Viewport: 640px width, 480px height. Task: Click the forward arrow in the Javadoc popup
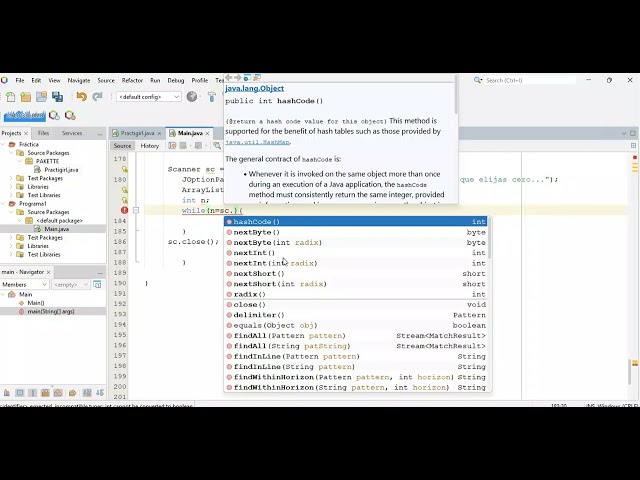tap(238, 78)
